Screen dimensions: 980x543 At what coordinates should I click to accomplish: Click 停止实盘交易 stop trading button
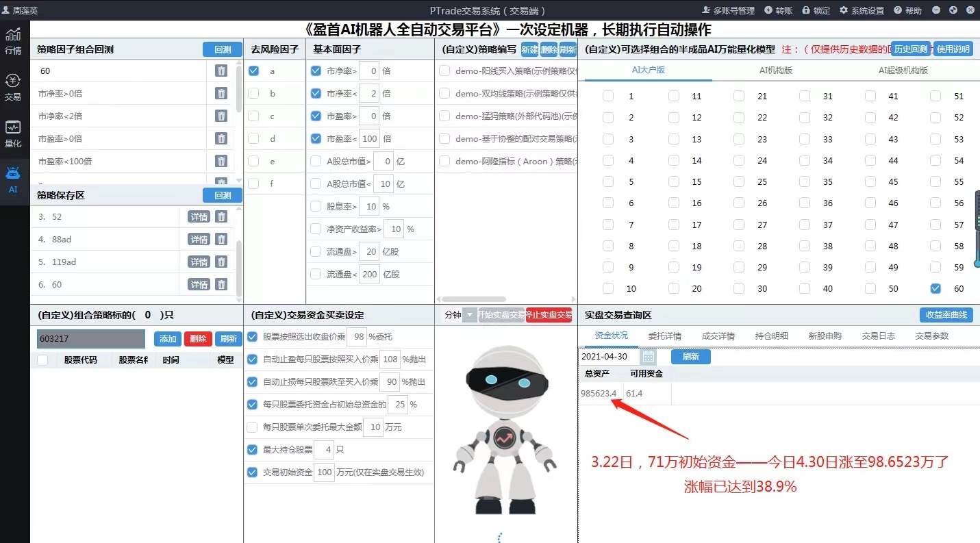pyautogui.click(x=549, y=315)
